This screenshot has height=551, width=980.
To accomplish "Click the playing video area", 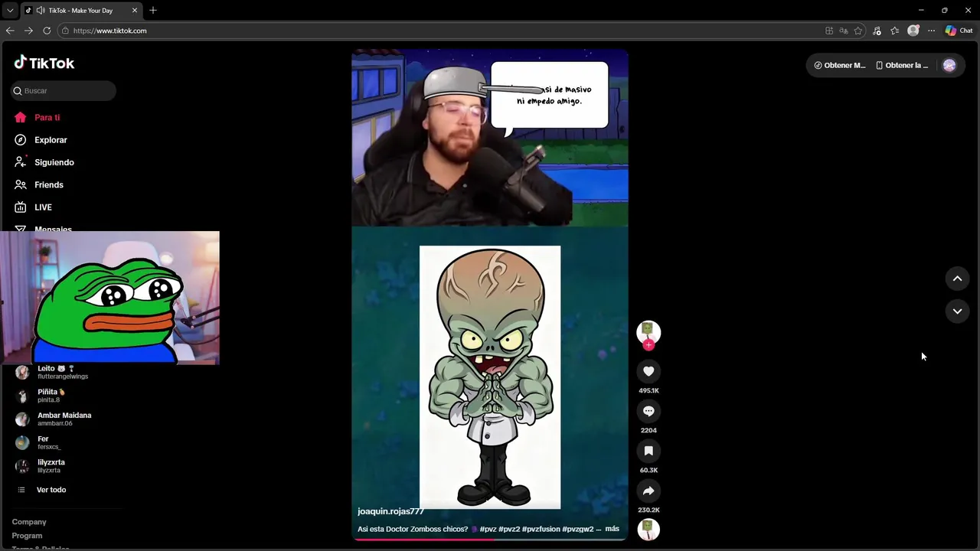I will (x=490, y=295).
